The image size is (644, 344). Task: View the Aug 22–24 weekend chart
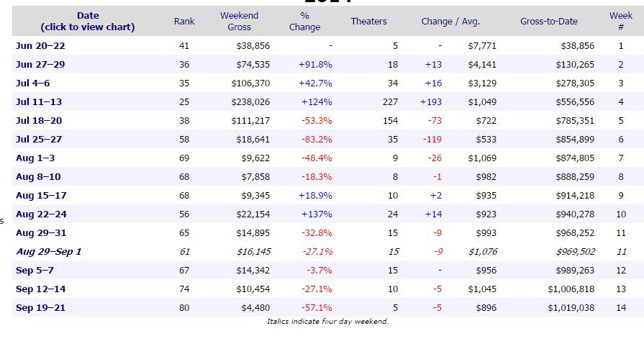41,214
